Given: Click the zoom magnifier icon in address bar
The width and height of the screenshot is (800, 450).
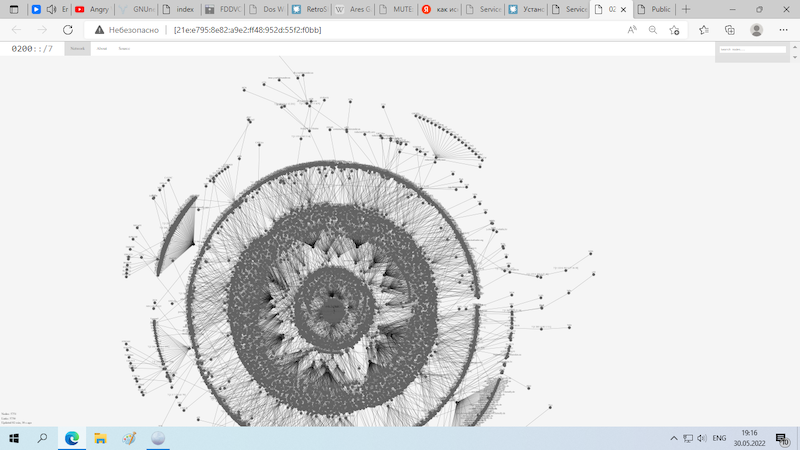Looking at the screenshot, I should coord(652,30).
